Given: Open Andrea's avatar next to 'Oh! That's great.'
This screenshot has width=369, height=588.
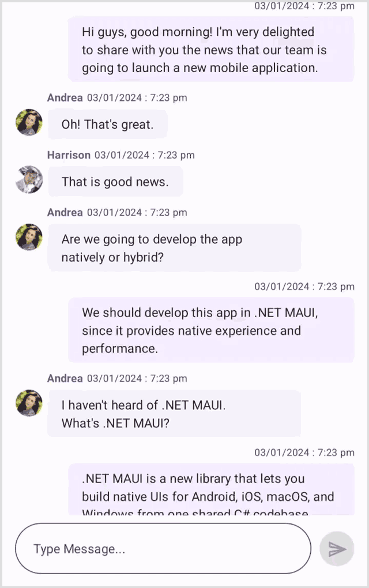Looking at the screenshot, I should pos(29,122).
